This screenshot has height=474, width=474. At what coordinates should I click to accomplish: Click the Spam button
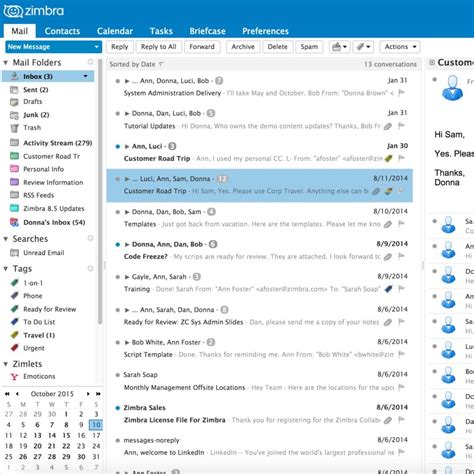309,47
